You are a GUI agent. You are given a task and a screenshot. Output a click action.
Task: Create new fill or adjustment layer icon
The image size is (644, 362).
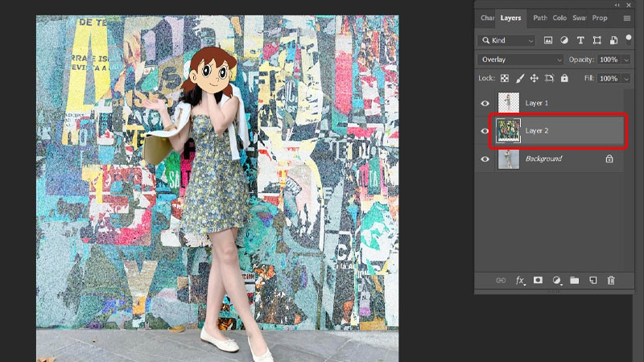(556, 280)
